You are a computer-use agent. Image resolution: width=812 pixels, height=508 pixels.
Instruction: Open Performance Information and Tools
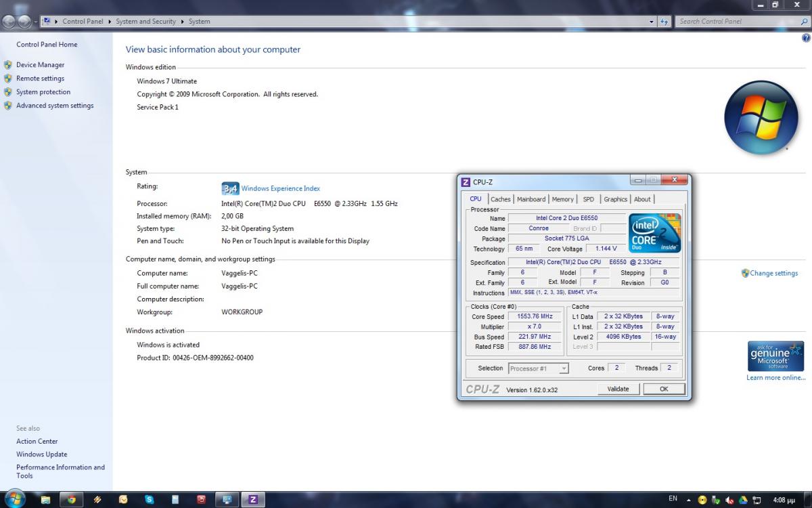tap(60, 471)
